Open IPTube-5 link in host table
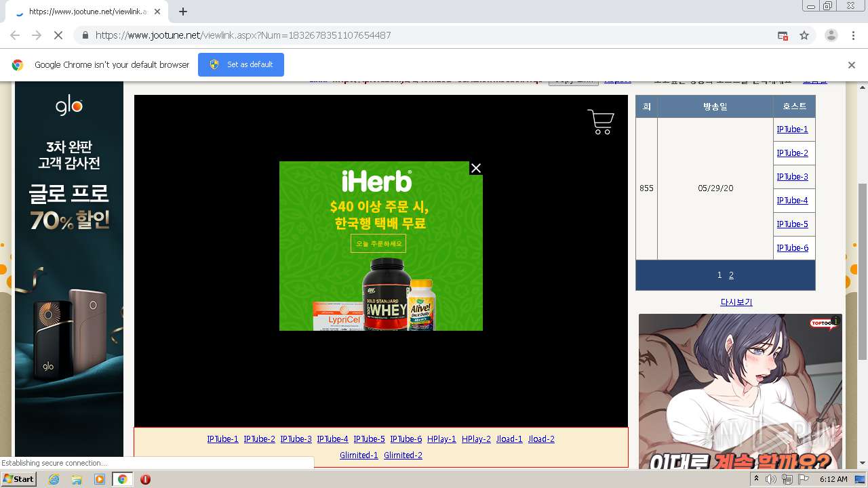 tap(792, 224)
